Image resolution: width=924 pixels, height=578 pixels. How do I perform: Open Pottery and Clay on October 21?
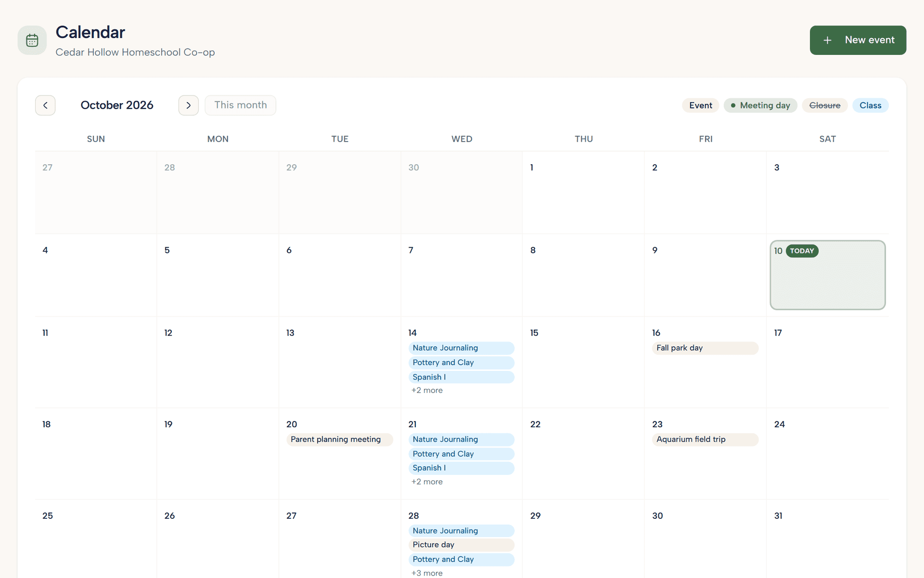(461, 454)
